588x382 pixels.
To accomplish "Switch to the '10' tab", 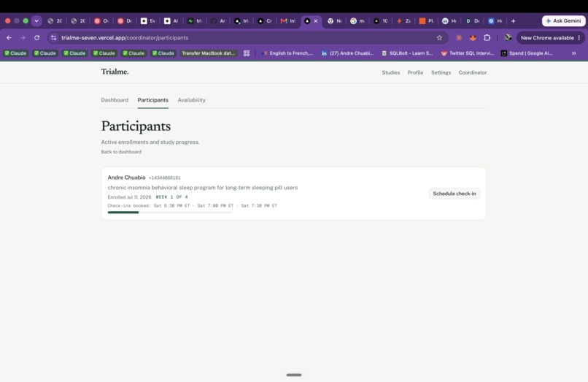I will coord(381,21).
